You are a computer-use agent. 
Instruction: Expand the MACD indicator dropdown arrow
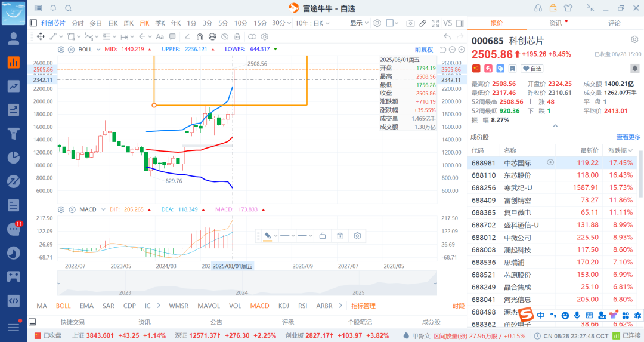pos(103,209)
